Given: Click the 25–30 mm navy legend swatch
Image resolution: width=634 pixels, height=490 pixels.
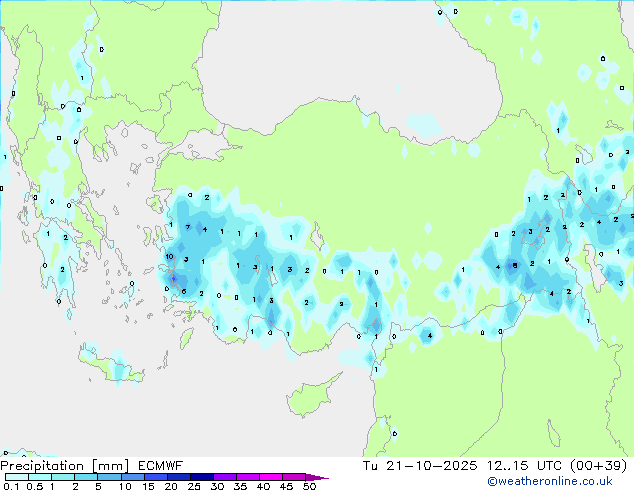Looking at the screenshot, I should pos(202,477).
